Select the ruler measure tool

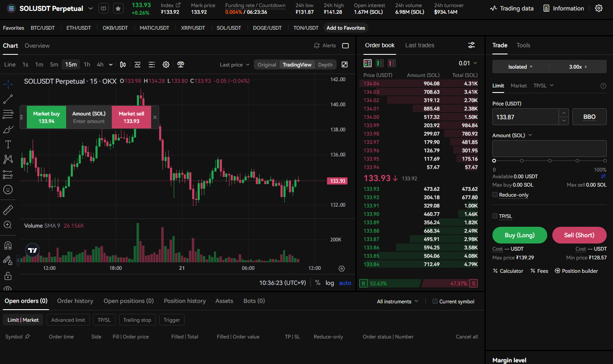(8, 210)
